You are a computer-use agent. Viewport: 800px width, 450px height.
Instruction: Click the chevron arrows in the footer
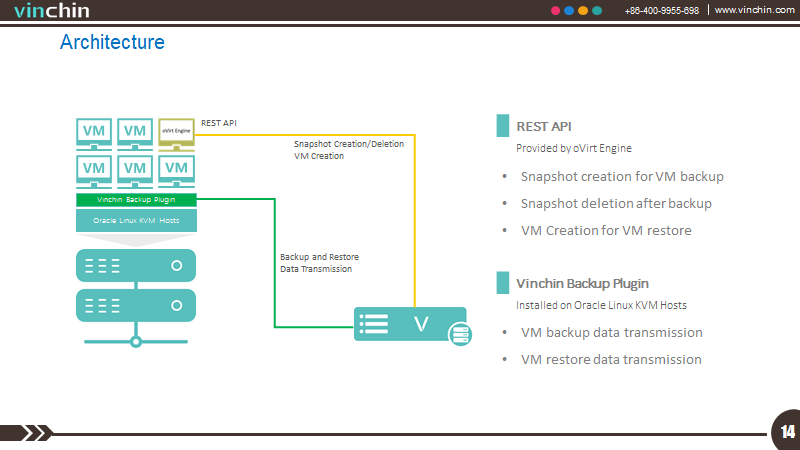point(38,433)
